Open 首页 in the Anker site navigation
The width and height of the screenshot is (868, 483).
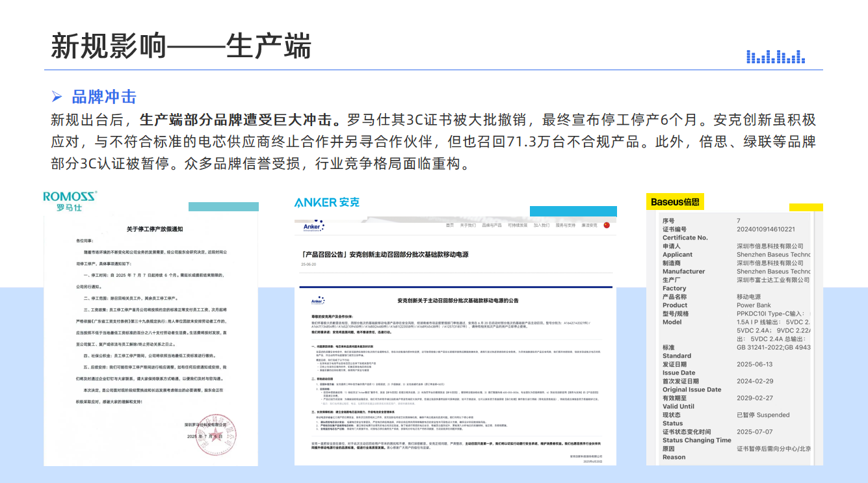(x=450, y=226)
